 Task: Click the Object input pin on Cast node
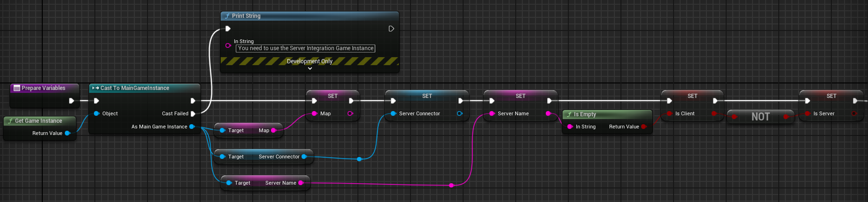[96, 113]
